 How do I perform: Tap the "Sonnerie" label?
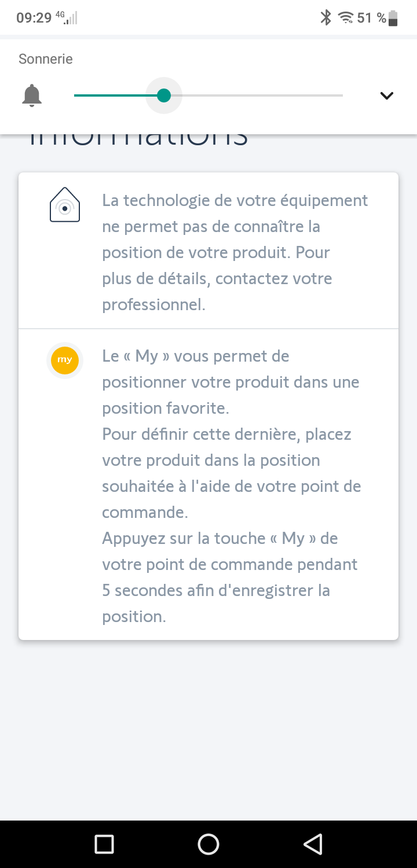point(46,59)
